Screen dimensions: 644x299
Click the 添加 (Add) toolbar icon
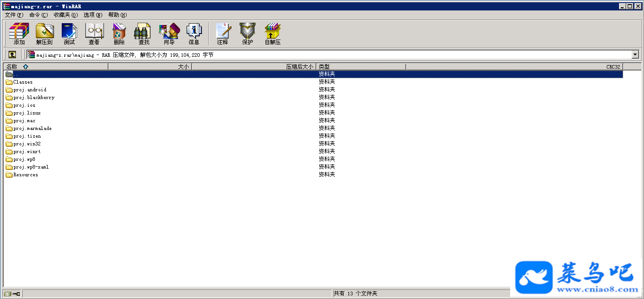pyautogui.click(x=19, y=34)
